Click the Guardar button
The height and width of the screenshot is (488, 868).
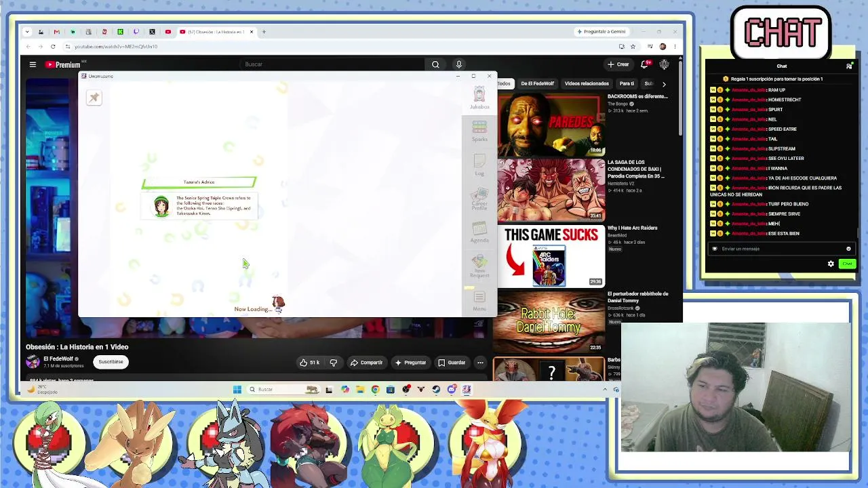coord(452,363)
